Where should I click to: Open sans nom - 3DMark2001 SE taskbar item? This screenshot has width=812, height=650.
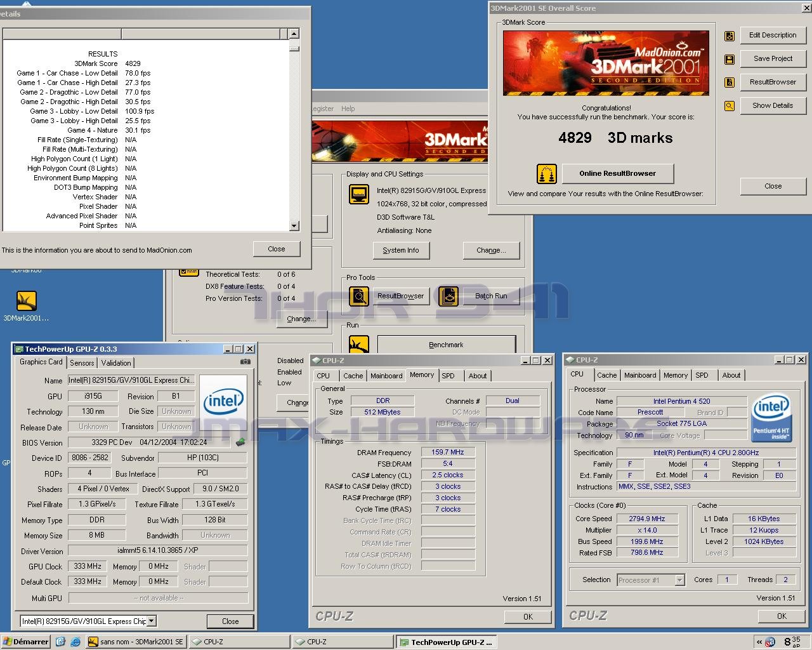coord(136,642)
